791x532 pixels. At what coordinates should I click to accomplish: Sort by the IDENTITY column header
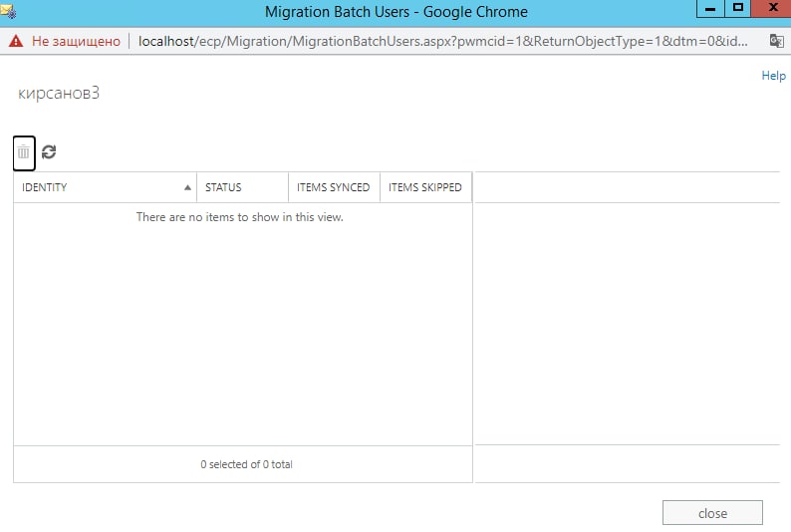(105, 187)
